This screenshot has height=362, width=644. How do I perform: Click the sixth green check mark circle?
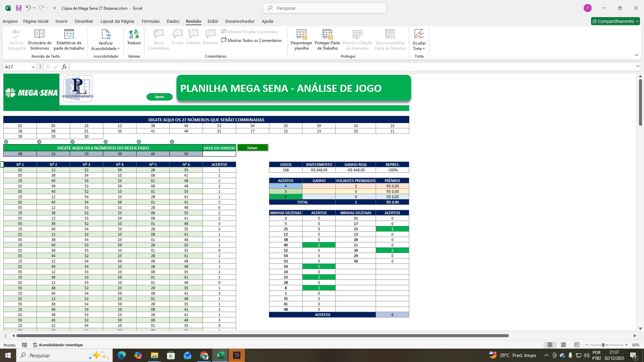[172, 142]
